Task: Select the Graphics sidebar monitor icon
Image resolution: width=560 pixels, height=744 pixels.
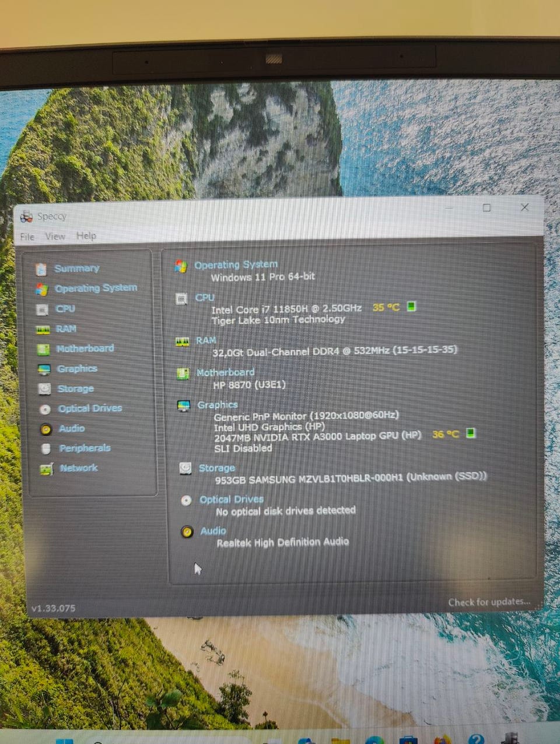Action: pos(44,370)
